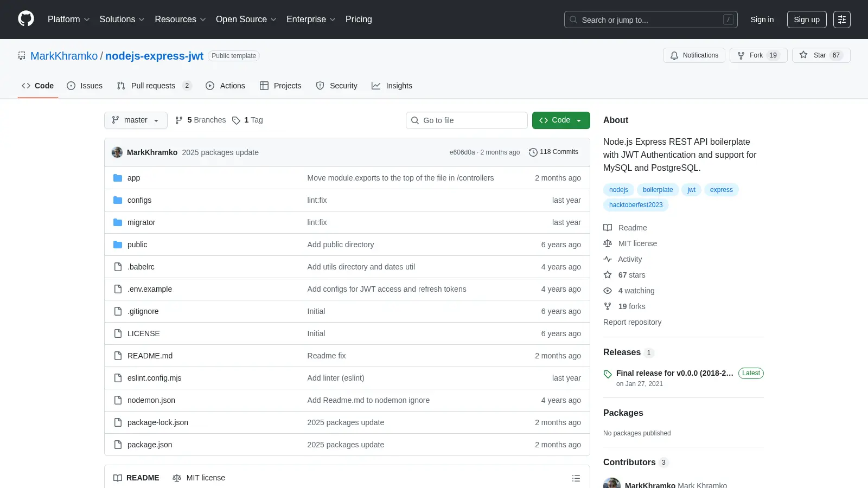Click the MarkKhramko owner link in title

tap(64, 56)
